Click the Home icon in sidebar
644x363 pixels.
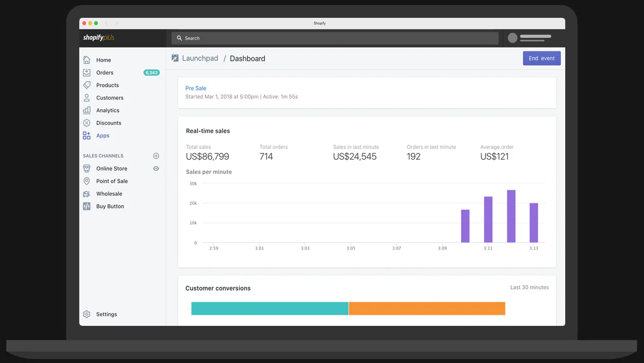pos(87,60)
